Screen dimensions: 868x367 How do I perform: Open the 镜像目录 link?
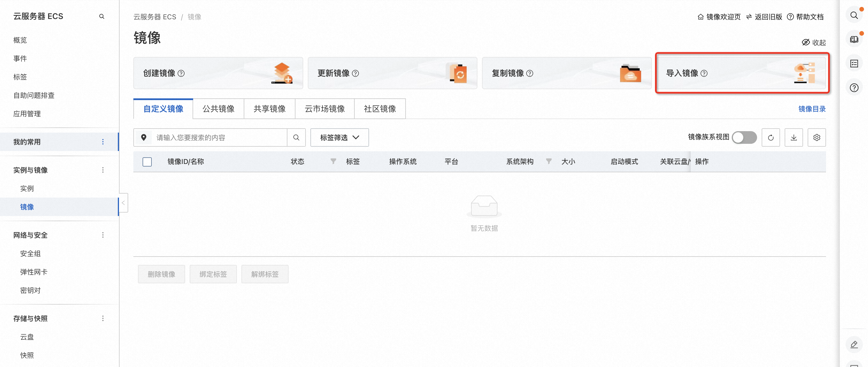811,109
